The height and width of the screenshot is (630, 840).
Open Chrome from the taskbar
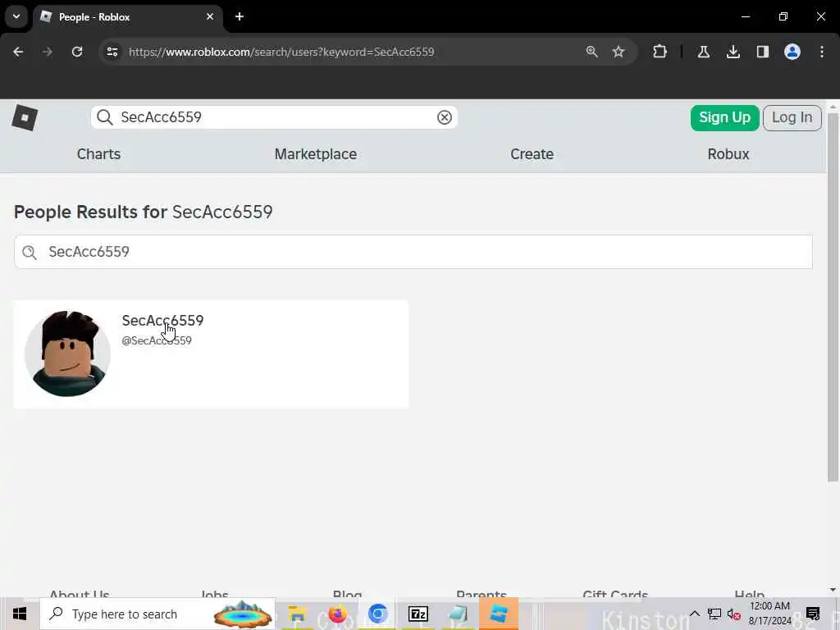pyautogui.click(x=377, y=614)
